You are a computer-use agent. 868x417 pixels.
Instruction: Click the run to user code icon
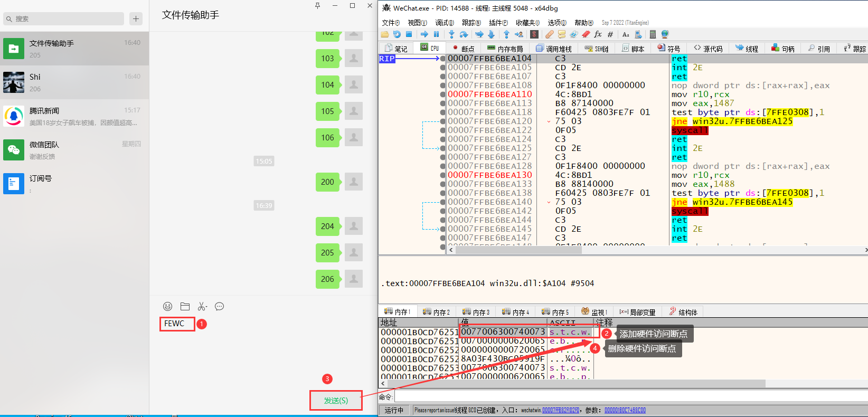[x=518, y=34]
